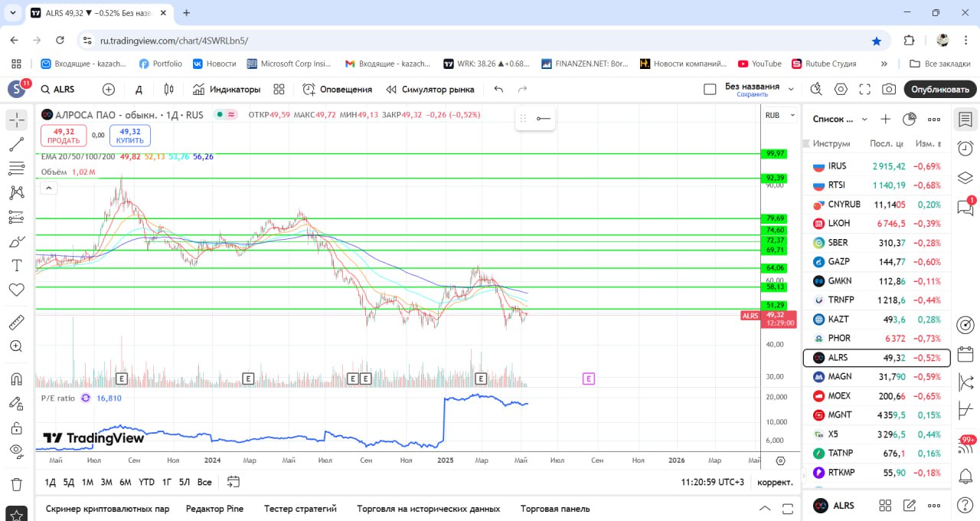Show hidden bookmarks overflow chevron
Viewport: 980px width, 521px height.
click(x=884, y=64)
